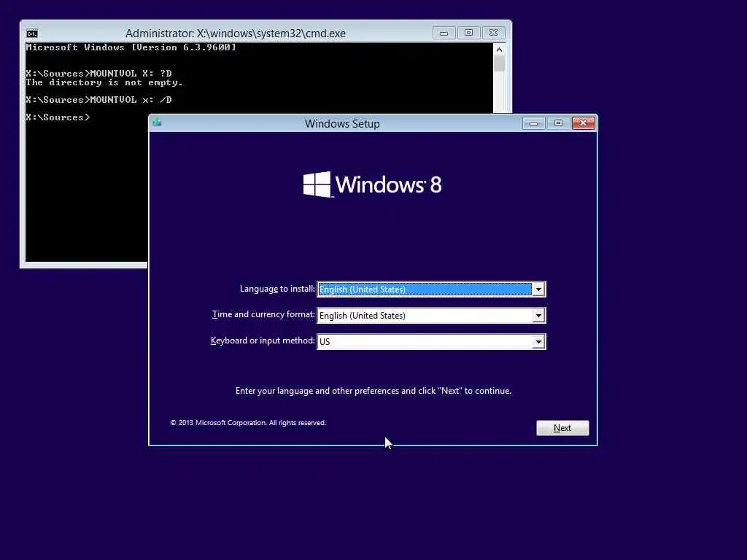Click the 'Language to install:' label
The image size is (747, 560).
(277, 289)
